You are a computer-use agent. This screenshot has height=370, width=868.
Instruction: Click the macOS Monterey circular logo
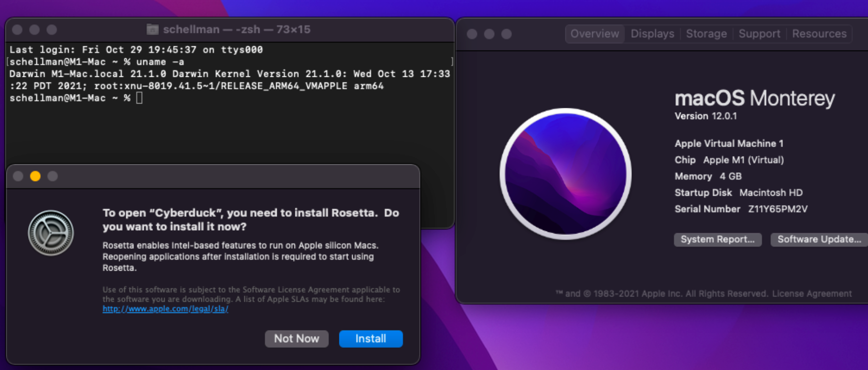coord(565,174)
